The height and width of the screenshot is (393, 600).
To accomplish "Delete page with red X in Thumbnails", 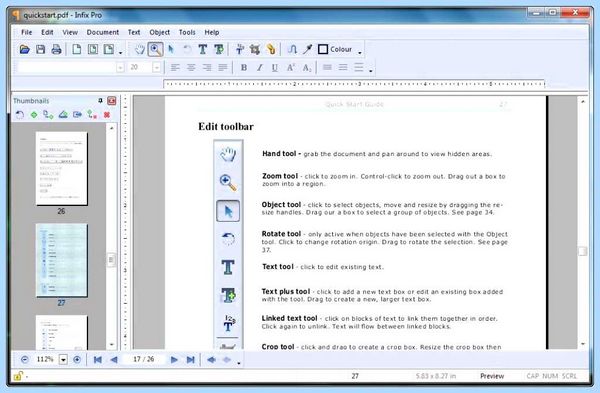I will (107, 114).
